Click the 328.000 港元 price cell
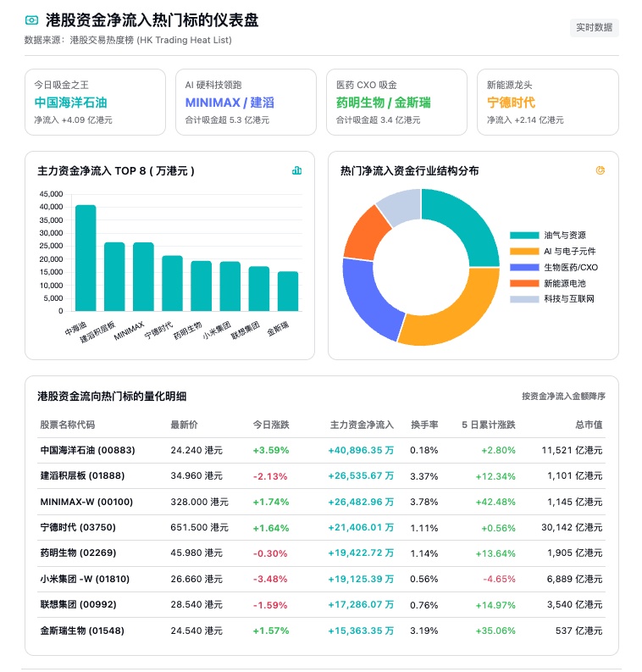The height and width of the screenshot is (672, 642). point(200,502)
